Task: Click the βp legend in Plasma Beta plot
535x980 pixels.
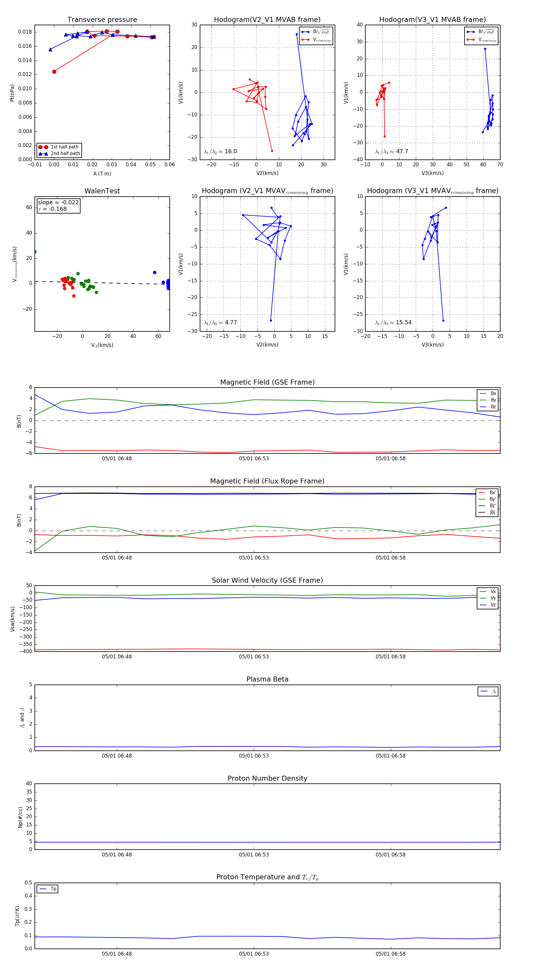Action: click(x=488, y=691)
